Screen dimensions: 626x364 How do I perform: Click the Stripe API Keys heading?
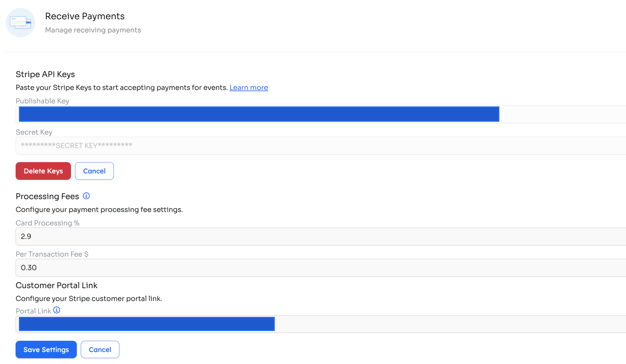pyautogui.click(x=45, y=74)
